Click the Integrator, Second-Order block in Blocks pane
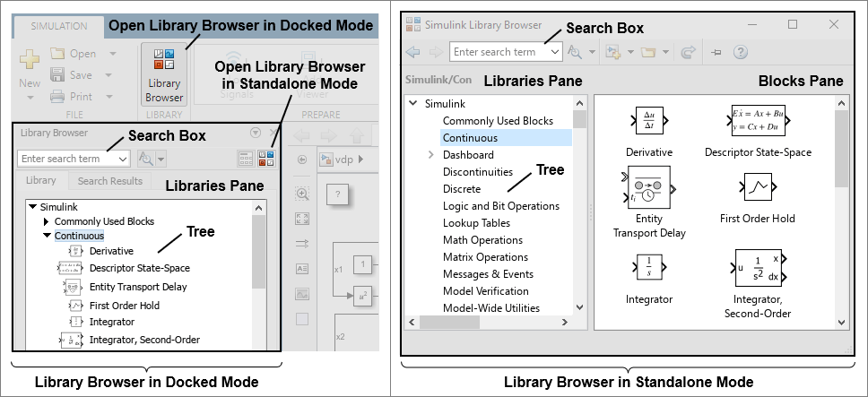This screenshot has width=868, height=397. pyautogui.click(x=758, y=268)
